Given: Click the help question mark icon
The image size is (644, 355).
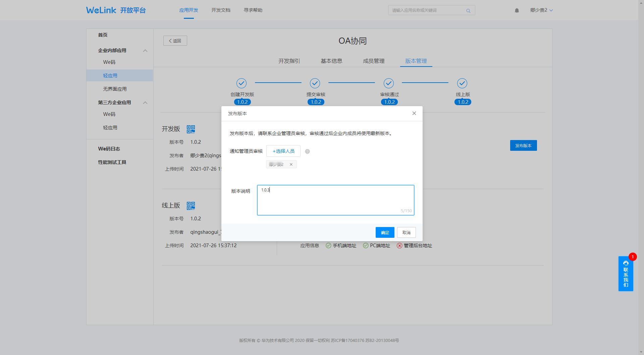Looking at the screenshot, I should [307, 151].
